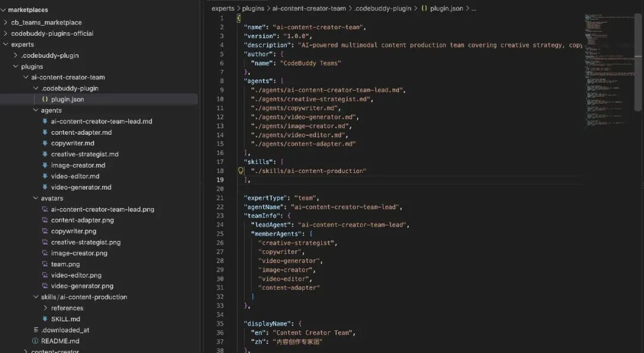
Task: Click the "displayName" key on line 35
Action: tap(268, 323)
